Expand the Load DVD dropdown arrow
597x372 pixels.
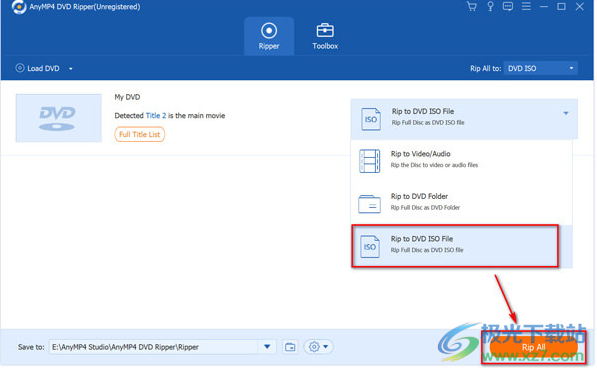[x=71, y=69]
